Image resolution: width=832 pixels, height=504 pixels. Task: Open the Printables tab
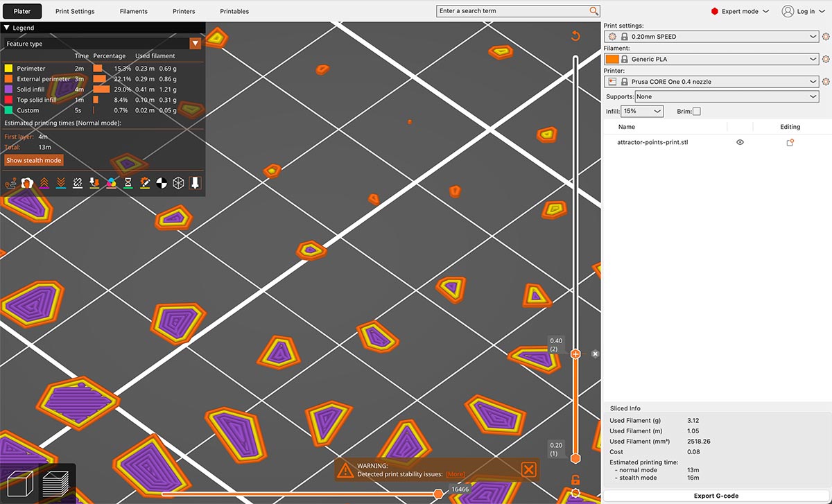(234, 11)
